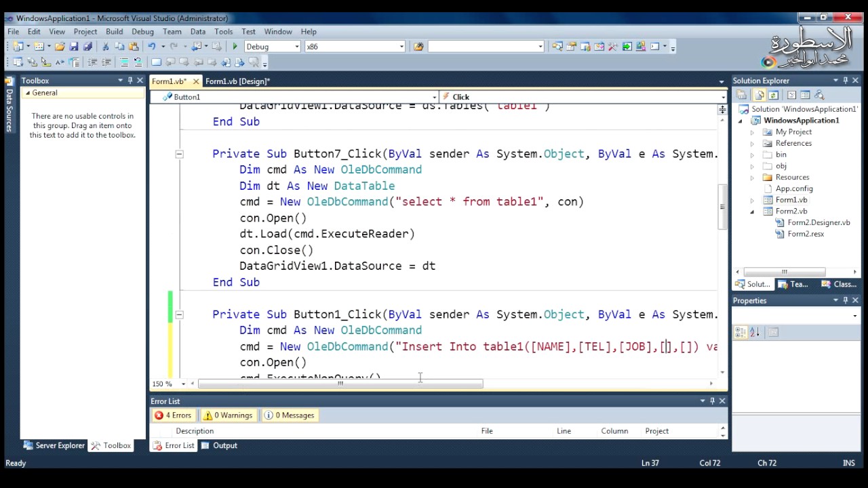Sort Error List by the Project column
The image size is (868, 488).
pos(657,431)
